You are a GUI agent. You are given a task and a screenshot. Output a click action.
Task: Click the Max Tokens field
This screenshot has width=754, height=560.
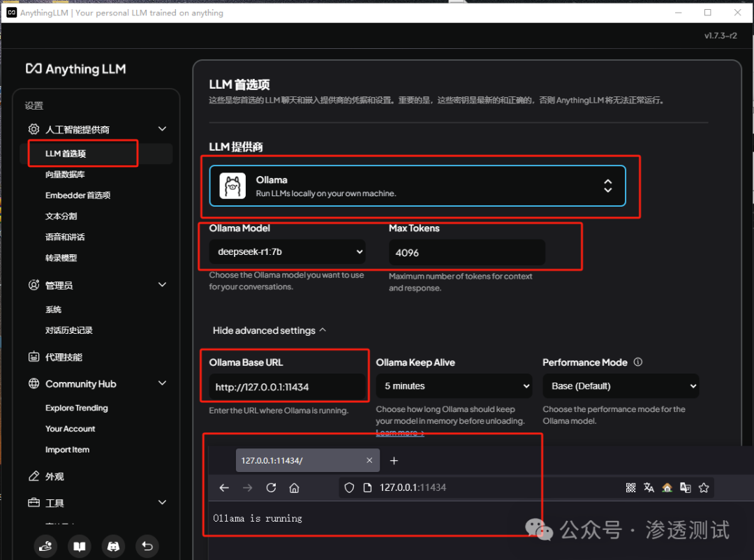[x=467, y=252]
